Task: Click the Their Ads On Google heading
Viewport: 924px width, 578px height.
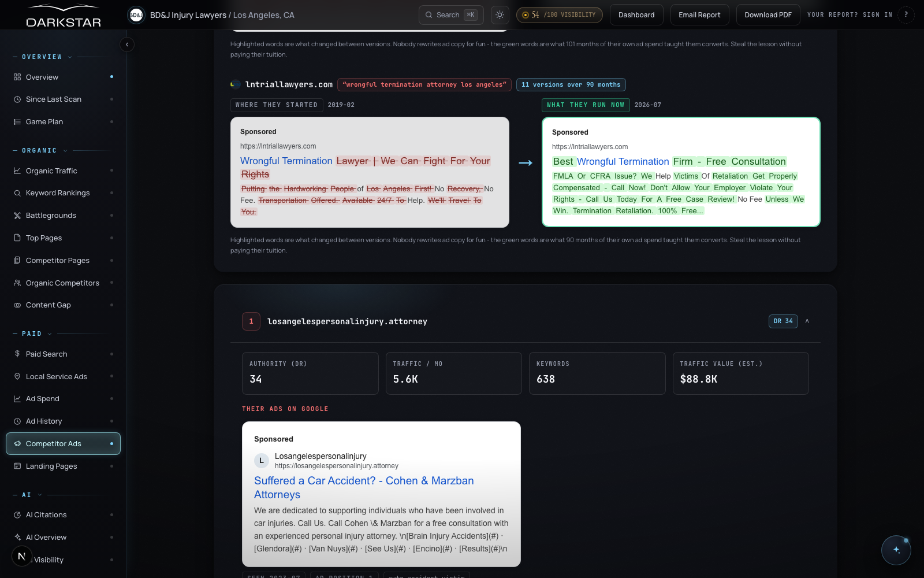Action: click(285, 409)
